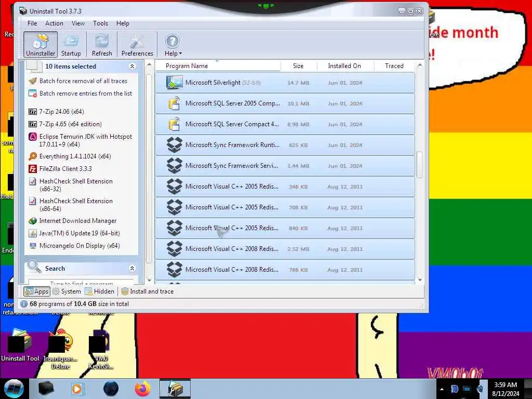532x399 pixels.
Task: Sort by the Installed On column
Action: point(345,66)
